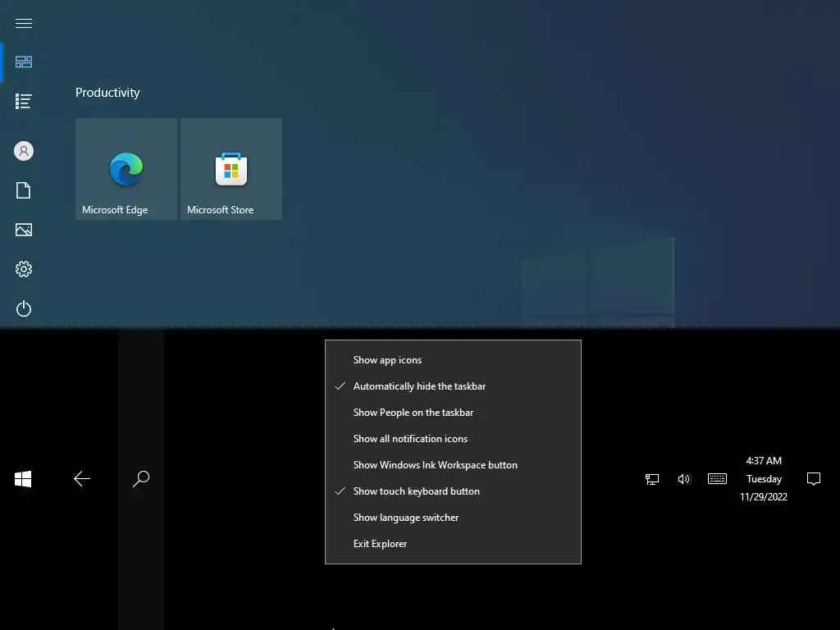Launch the Microsoft Edge tile
Viewport: 840px width, 630px height.
pos(126,169)
